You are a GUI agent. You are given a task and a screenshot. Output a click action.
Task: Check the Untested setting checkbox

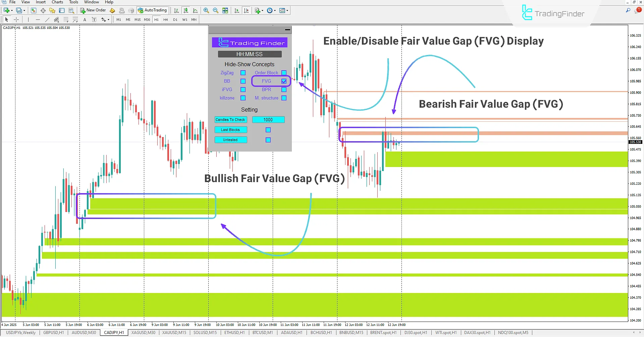268,140
